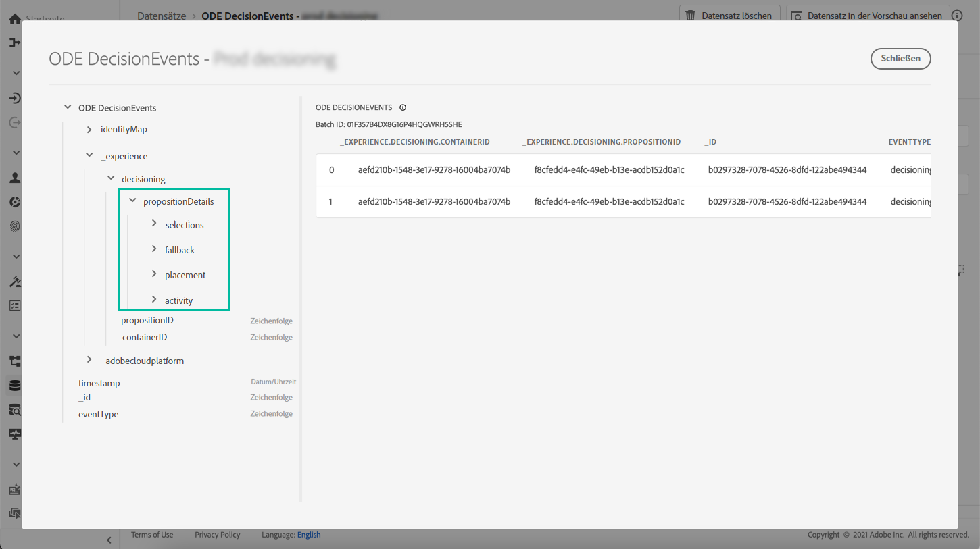Screen dimensions: 980x549
Task: Click row 0 container ID cell
Action: pos(434,170)
